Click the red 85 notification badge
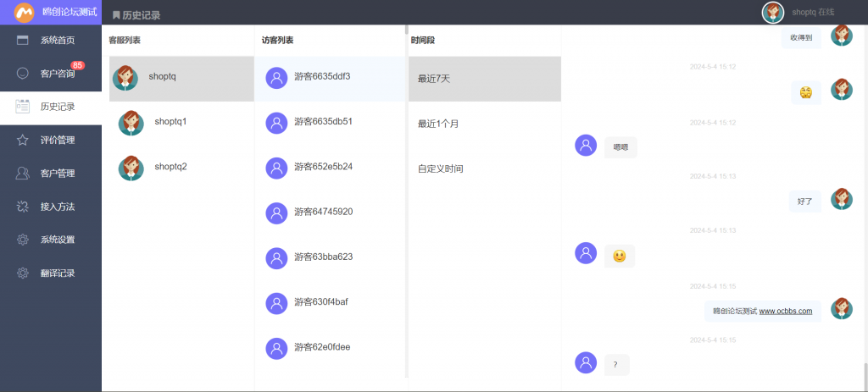 coord(77,65)
